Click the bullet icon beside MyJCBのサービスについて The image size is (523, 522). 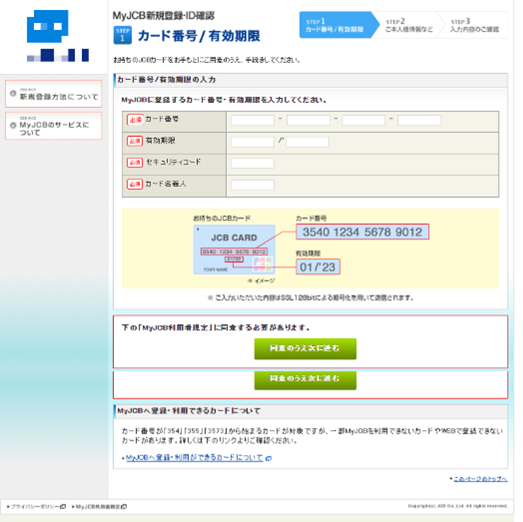pos(13,125)
